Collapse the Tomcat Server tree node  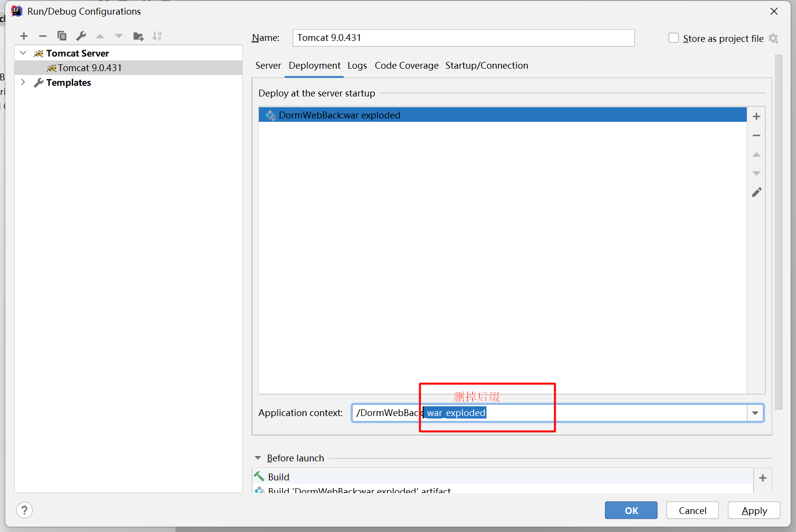(x=23, y=53)
